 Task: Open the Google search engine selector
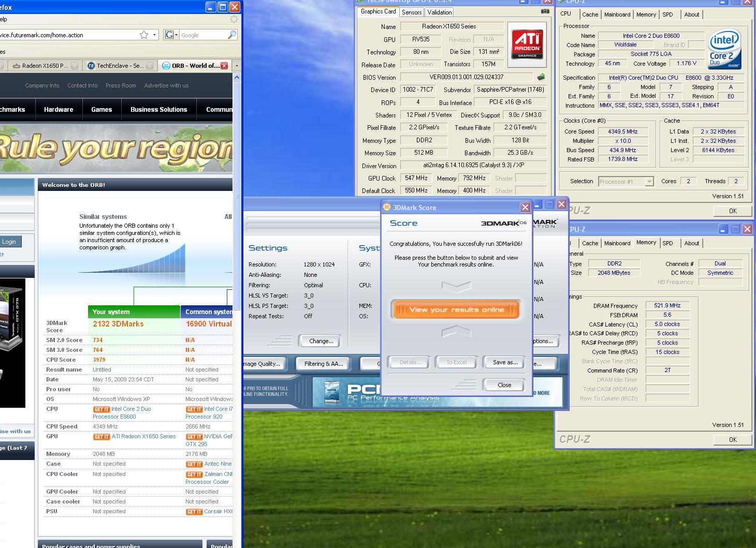pos(171,35)
